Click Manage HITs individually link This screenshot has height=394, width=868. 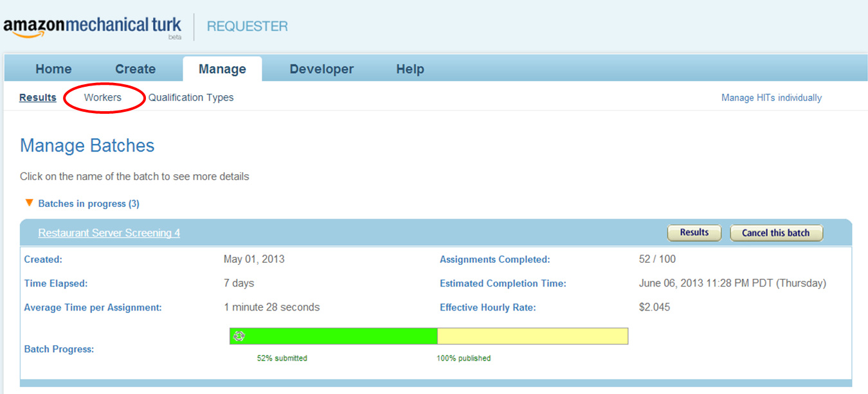(772, 98)
